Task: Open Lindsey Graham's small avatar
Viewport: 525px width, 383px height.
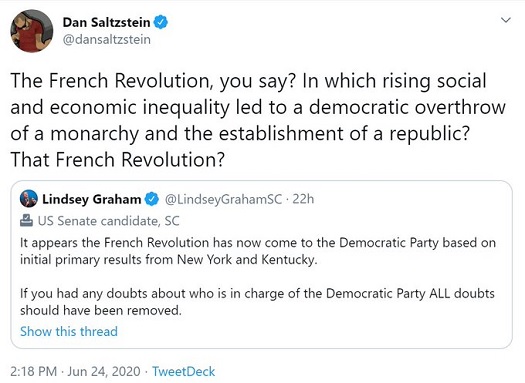Action: 28,199
